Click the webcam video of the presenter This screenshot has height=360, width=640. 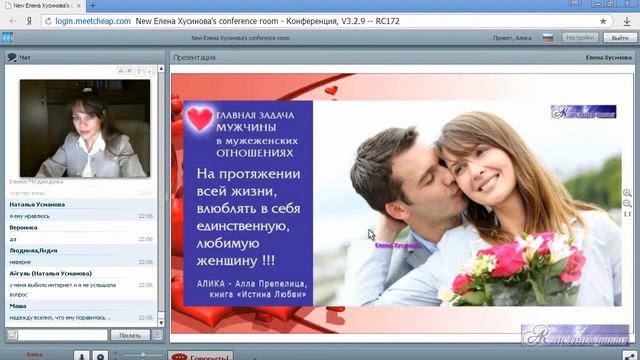pyautogui.click(x=85, y=128)
